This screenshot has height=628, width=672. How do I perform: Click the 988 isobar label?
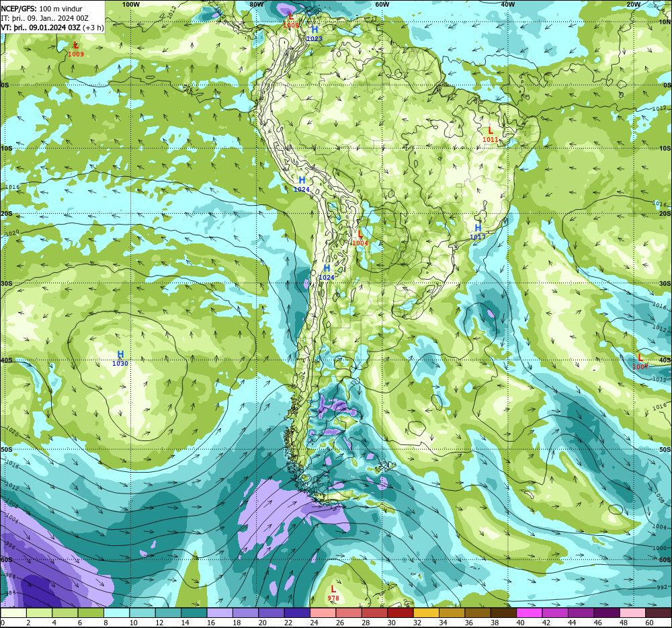coord(9,577)
